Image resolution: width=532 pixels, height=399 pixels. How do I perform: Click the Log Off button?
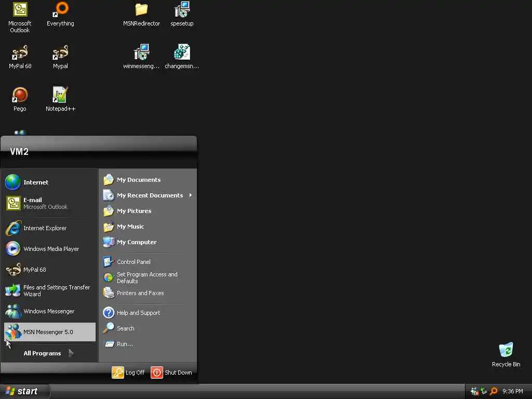pos(128,373)
